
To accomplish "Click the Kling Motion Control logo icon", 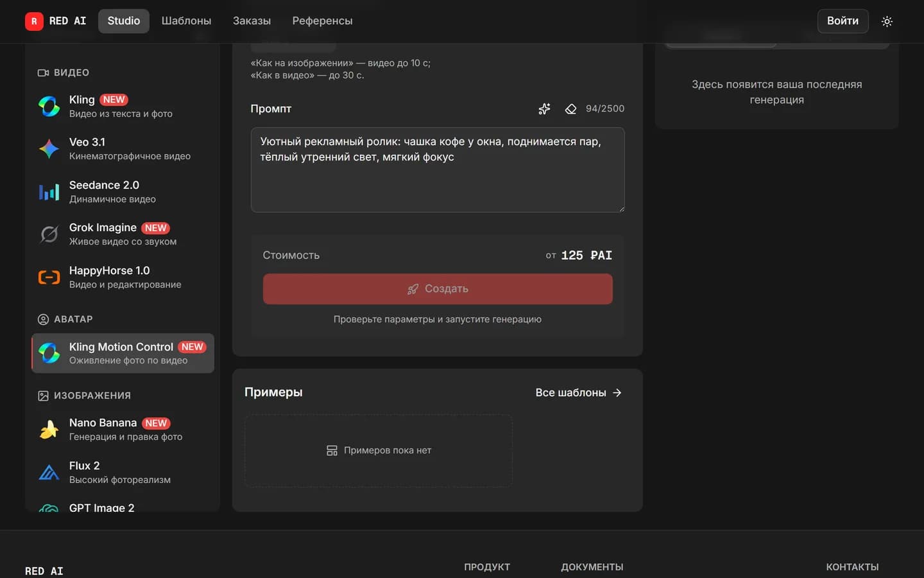I will [x=49, y=353].
